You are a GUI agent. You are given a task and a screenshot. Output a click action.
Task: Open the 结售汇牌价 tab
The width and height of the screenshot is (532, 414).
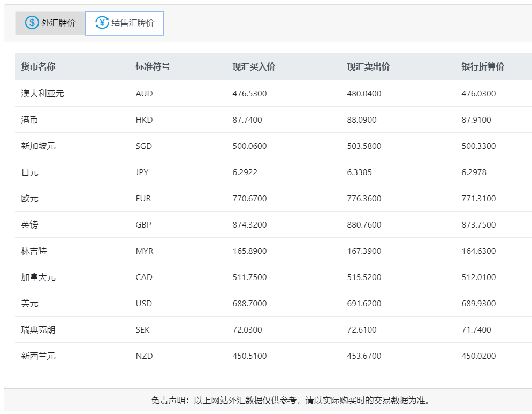pos(125,23)
